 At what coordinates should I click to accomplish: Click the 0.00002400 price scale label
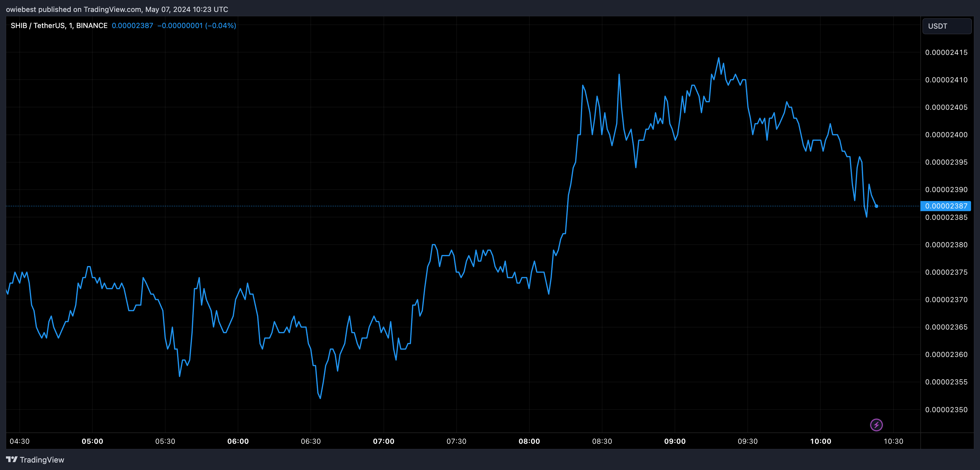coord(946,135)
